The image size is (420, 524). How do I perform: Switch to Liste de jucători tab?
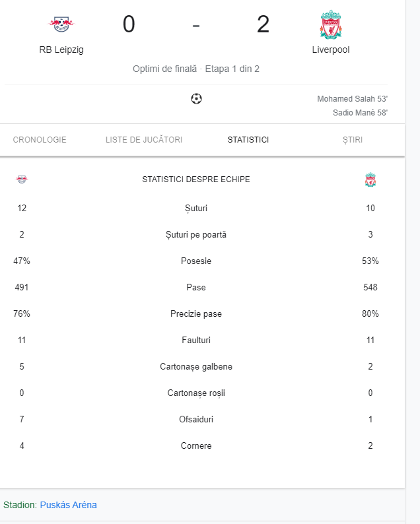pos(144,140)
